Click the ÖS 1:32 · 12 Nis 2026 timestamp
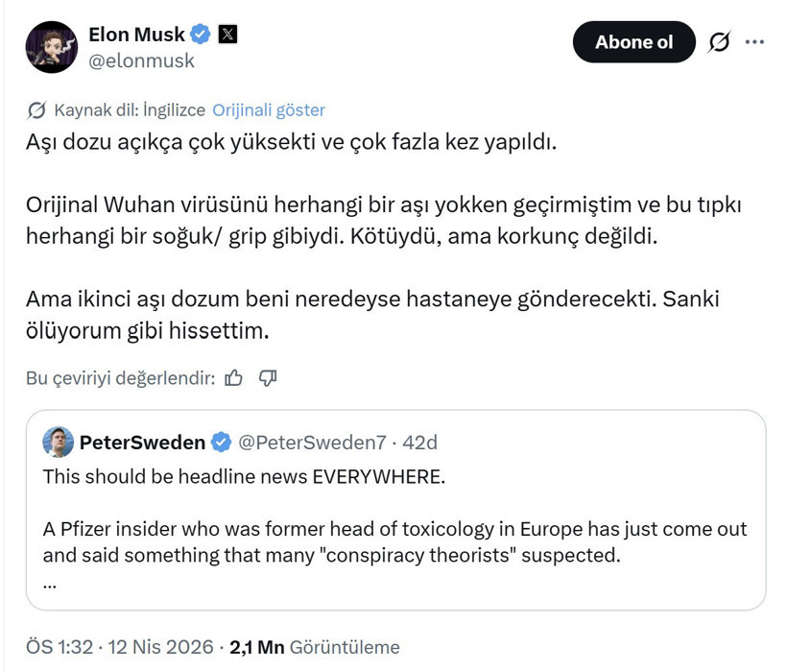 coord(120,647)
